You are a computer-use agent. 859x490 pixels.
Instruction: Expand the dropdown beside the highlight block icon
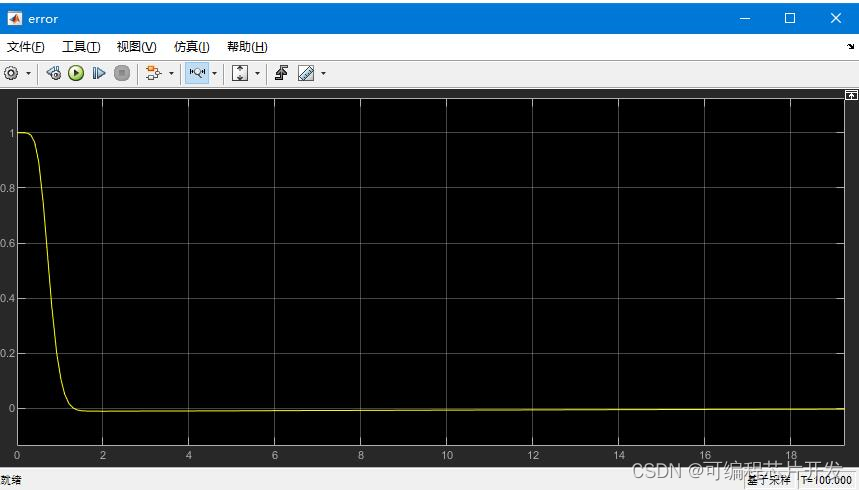point(171,73)
